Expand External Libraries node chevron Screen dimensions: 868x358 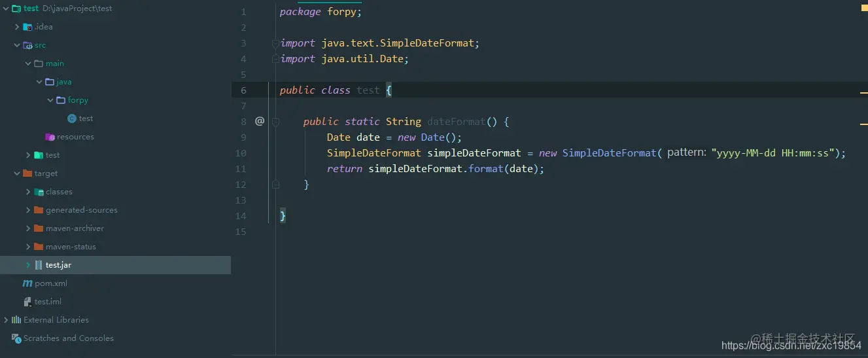click(6, 320)
